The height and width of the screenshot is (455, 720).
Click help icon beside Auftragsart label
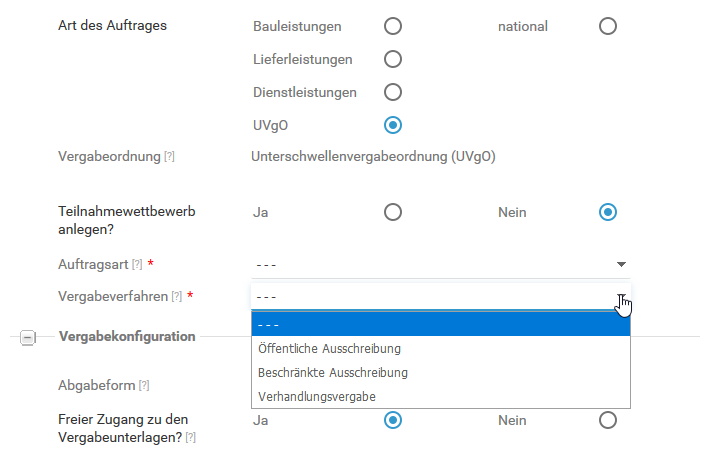[137, 264]
